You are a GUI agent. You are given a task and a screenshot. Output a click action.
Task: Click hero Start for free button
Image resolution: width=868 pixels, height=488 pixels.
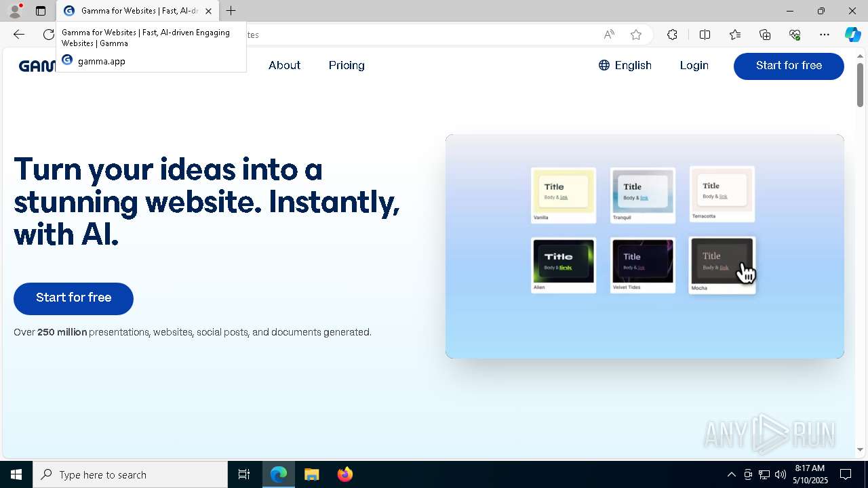click(x=73, y=298)
